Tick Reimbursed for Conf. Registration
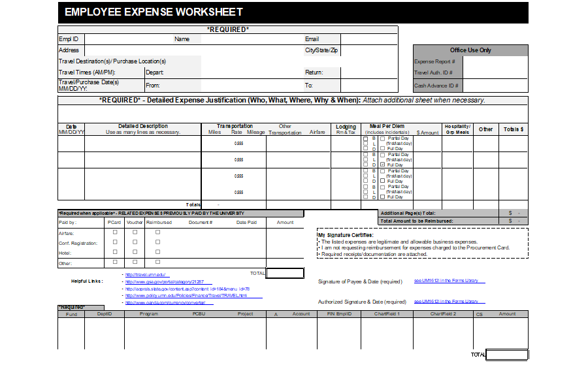 [158, 242]
